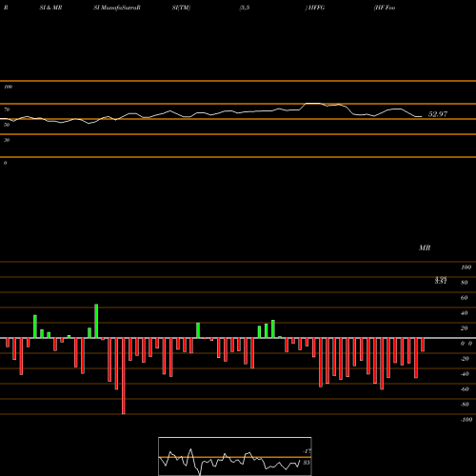
Task: Click the 30 level label on RSI panel
Action: coord(7,140)
